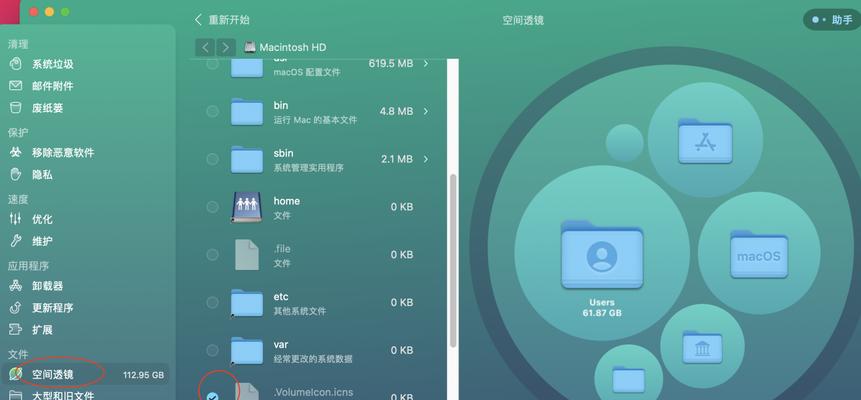Click the Macintosh HD drive icon
Screen dimensions: 861x400
250,47
